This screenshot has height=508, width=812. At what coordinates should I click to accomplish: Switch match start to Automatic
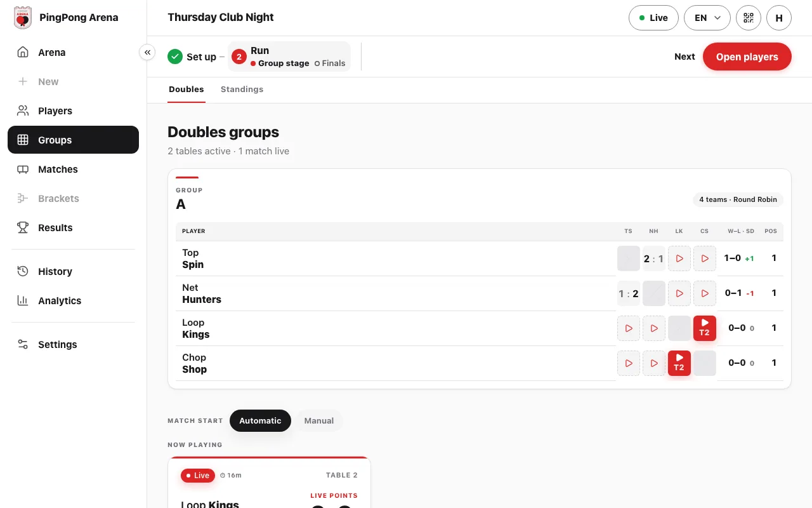(260, 420)
